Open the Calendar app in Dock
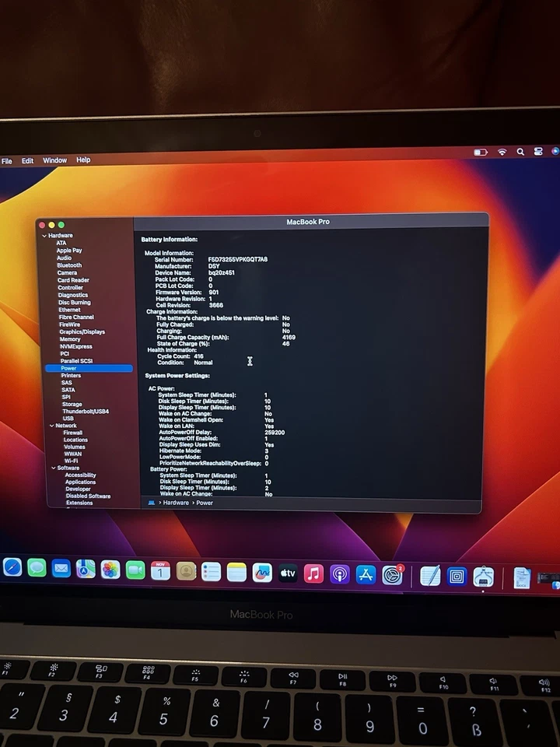 (160, 570)
